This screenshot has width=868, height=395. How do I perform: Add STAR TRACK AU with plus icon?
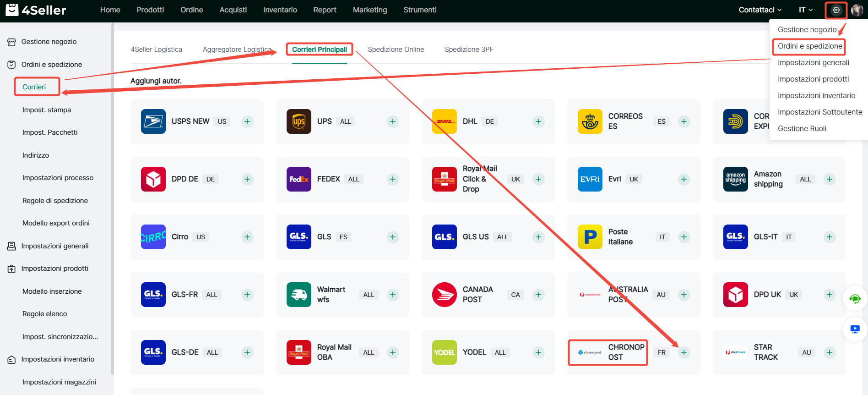(x=830, y=352)
